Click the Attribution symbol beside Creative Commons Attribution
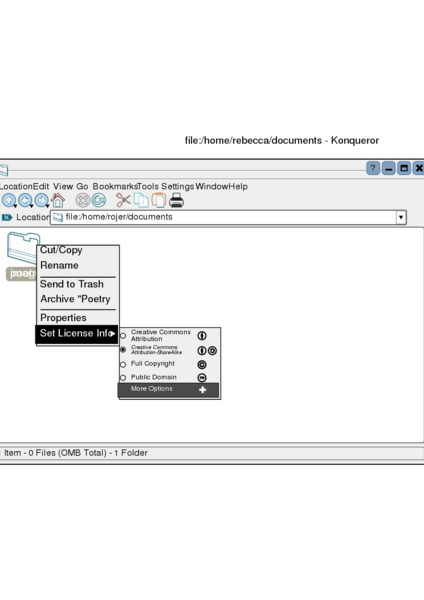This screenshot has width=424, height=600. point(202,336)
